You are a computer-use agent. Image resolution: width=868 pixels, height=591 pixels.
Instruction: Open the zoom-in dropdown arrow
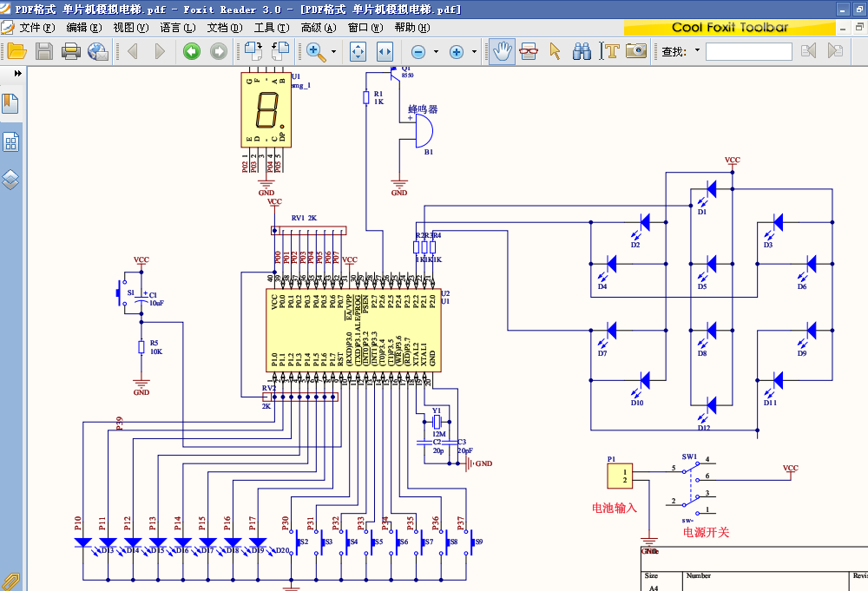coord(475,51)
